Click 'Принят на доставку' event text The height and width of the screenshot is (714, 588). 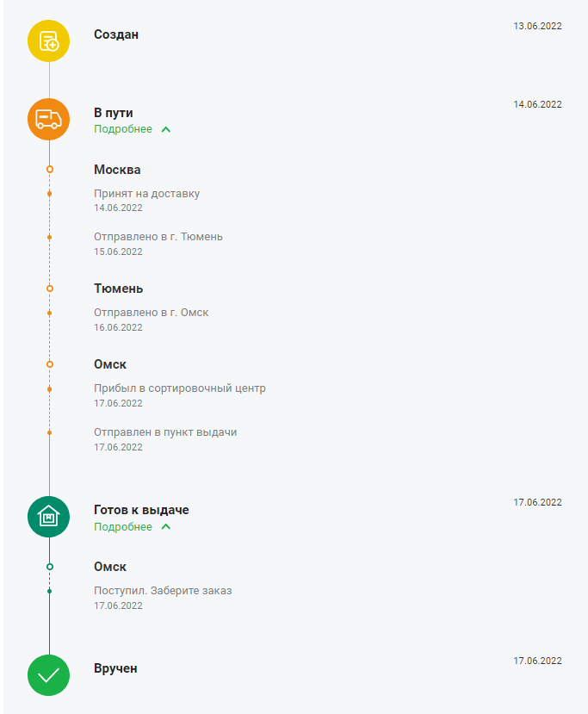[x=146, y=194]
